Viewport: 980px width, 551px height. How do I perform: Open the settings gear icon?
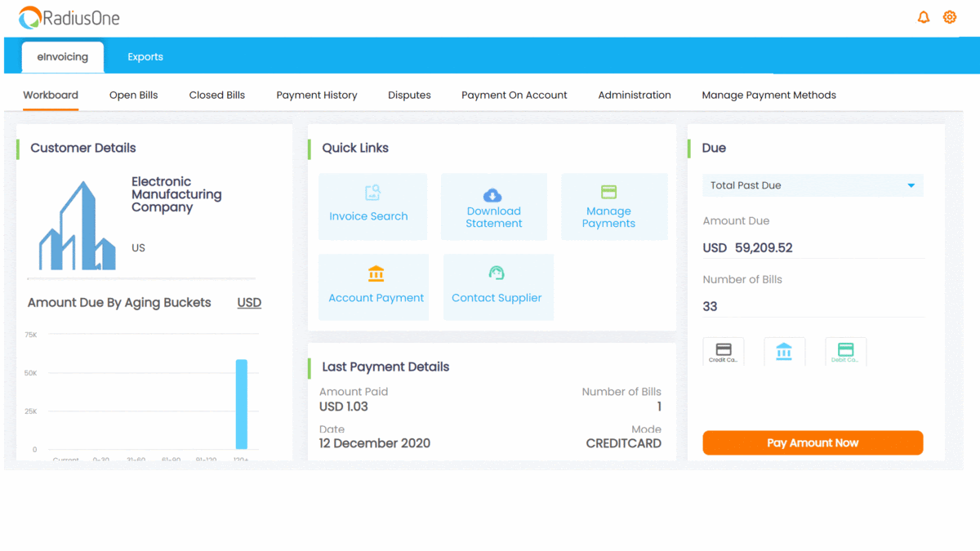pos(950,17)
